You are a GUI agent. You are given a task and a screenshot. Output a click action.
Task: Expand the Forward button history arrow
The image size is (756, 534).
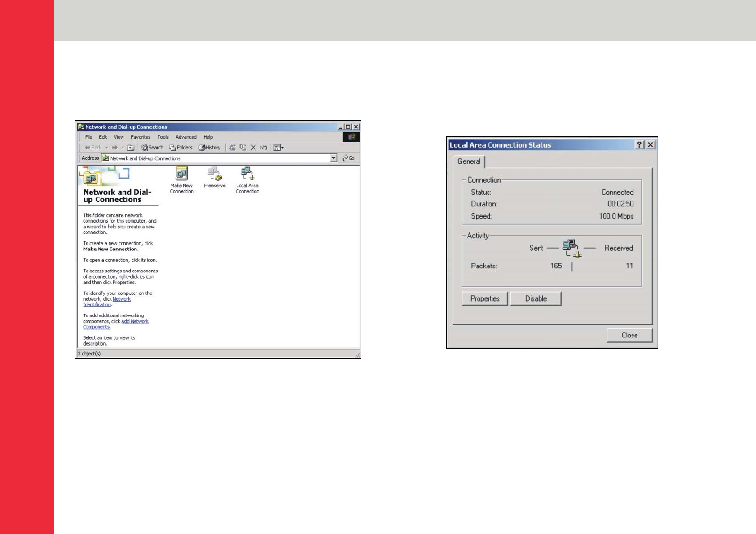tap(123, 148)
